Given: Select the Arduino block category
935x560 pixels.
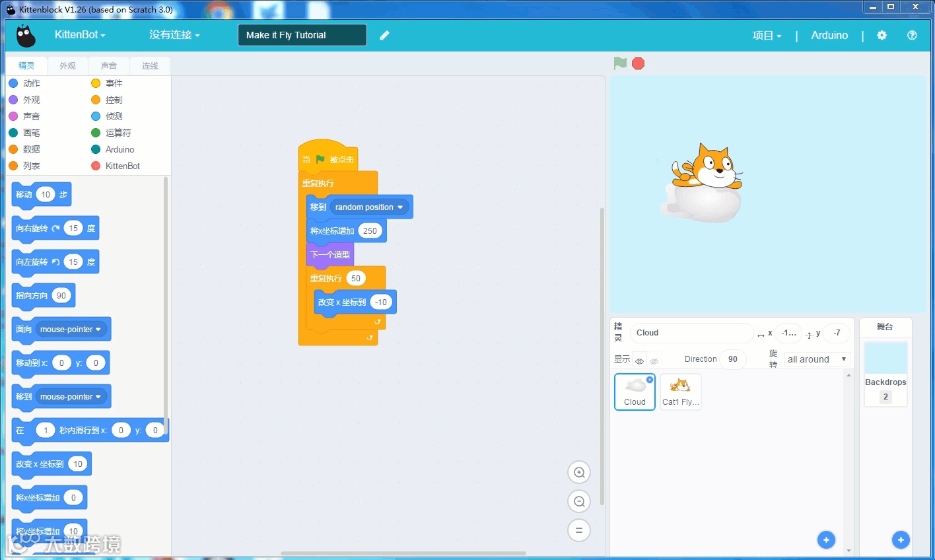Looking at the screenshot, I should [113, 149].
